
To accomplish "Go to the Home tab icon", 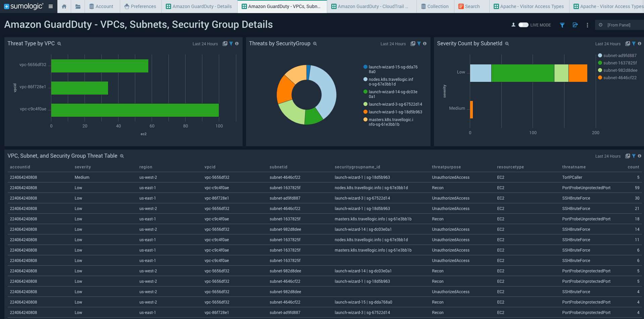I will tap(64, 6).
